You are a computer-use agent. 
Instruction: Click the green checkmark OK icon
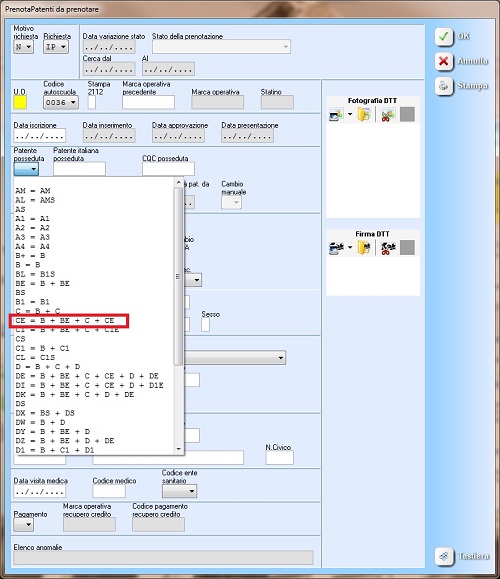point(444,37)
